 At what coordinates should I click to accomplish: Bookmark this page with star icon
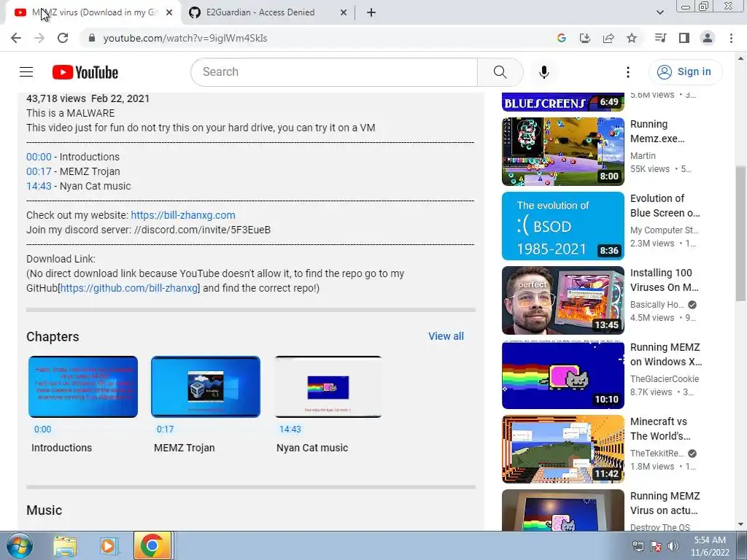pos(632,38)
